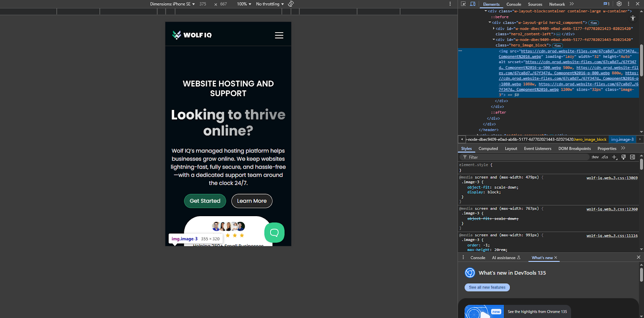Viewport: 644px width, 318px height.
Task: Show more DevTools panels chevron
Action: (x=572, y=4)
